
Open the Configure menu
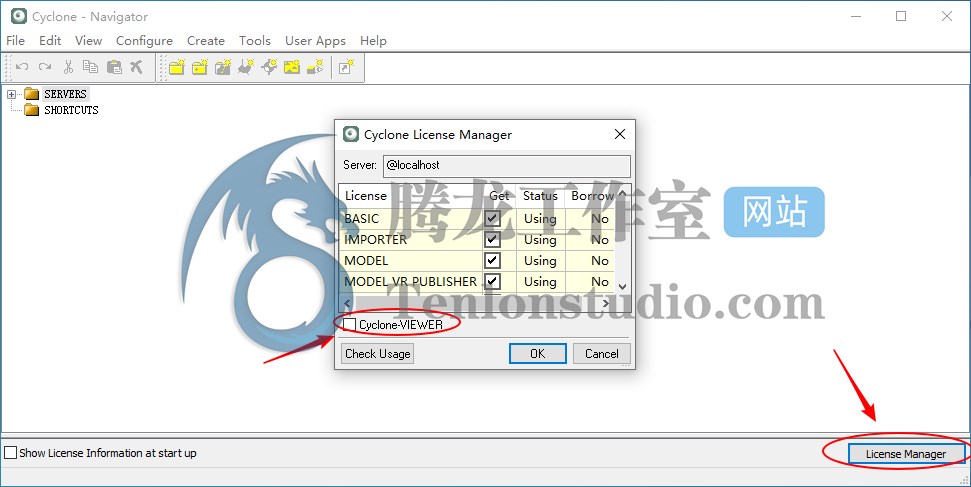144,41
